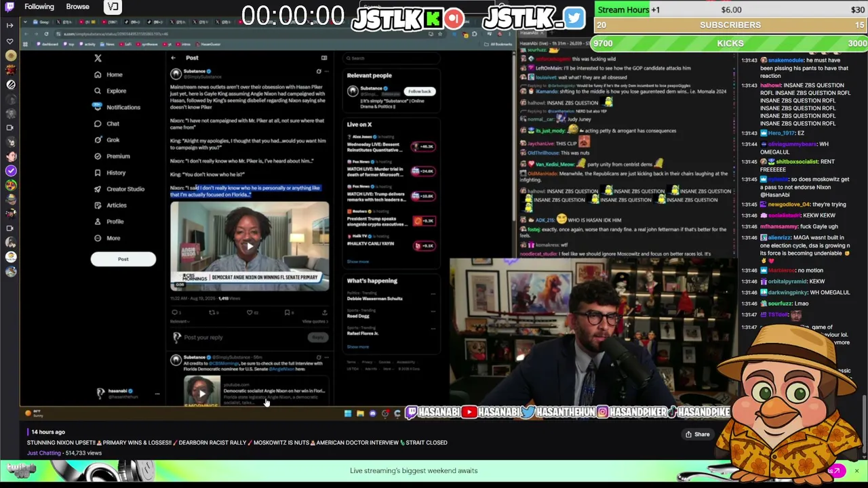Viewport: 868px width, 488px height.
Task: Click the Reply button
Action: (x=317, y=338)
